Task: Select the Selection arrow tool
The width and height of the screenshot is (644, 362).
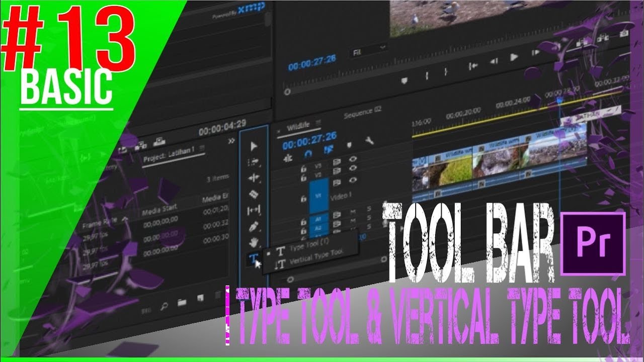Action: (254, 146)
